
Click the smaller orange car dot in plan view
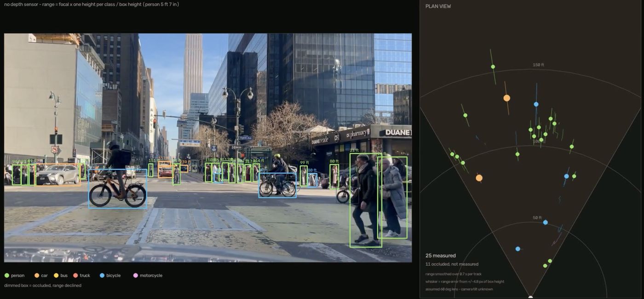pos(479,178)
